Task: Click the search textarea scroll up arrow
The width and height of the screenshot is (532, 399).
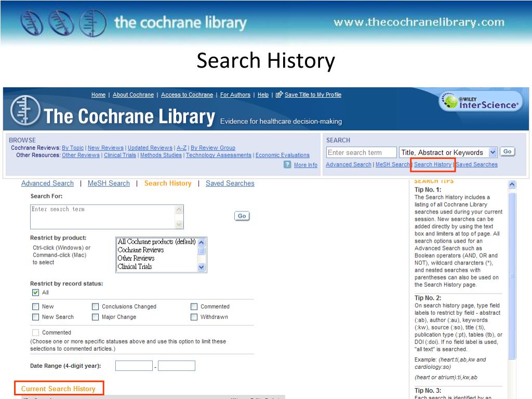Action: pyautogui.click(x=179, y=210)
